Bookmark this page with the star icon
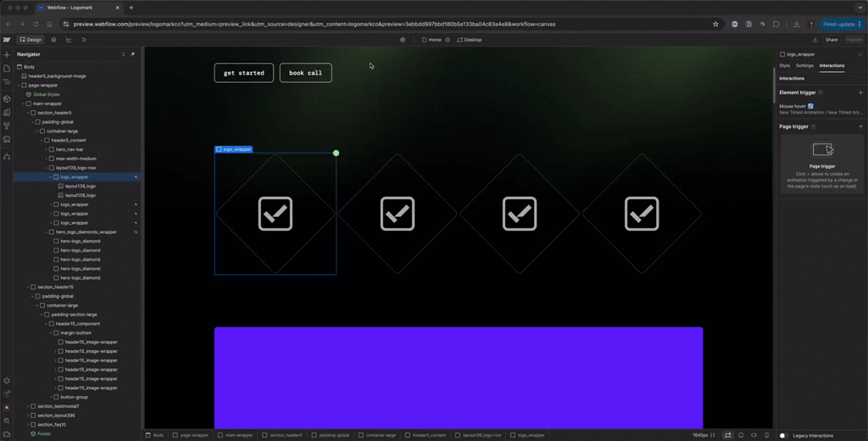Image resolution: width=868 pixels, height=441 pixels. click(x=715, y=24)
